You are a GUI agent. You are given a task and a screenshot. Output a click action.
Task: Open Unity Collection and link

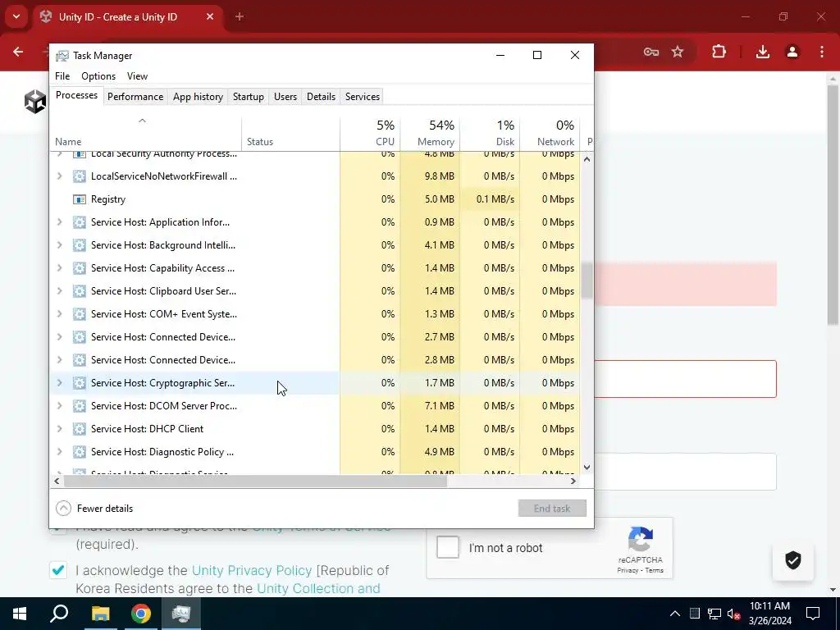pos(318,588)
